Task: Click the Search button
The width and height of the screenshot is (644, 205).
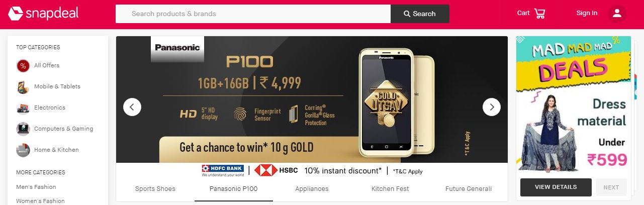Action: click(420, 14)
